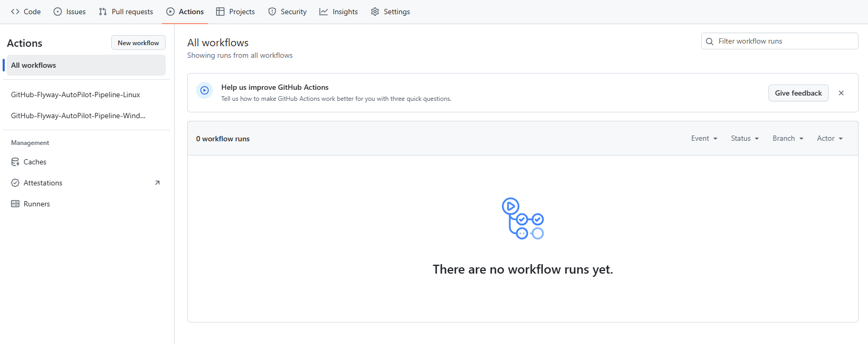Focus the Filter workflow runs field
Viewport: 868px width, 344px height.
pos(784,41)
